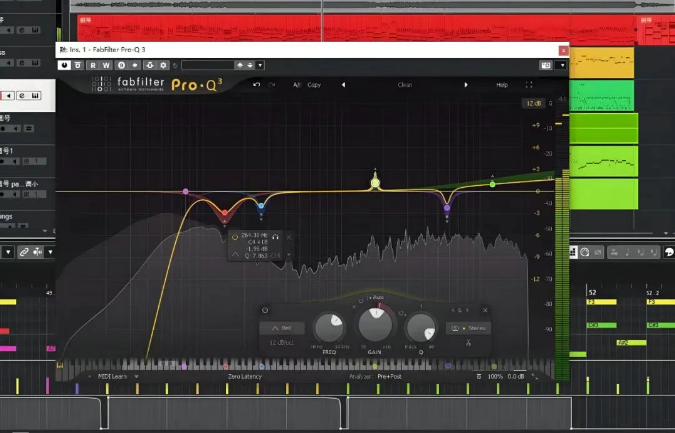This screenshot has width=675, height=433.
Task: Click the link icon in lower toolbar
Action: 24,252
